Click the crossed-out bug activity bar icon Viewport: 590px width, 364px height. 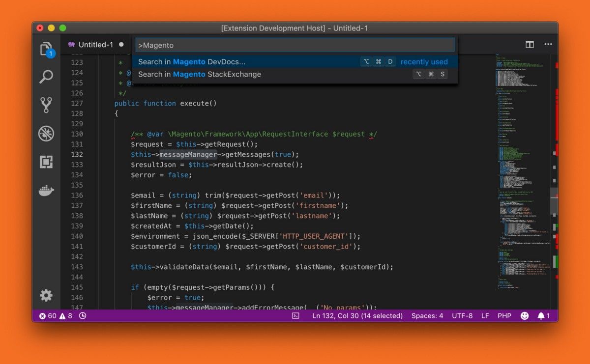point(46,133)
